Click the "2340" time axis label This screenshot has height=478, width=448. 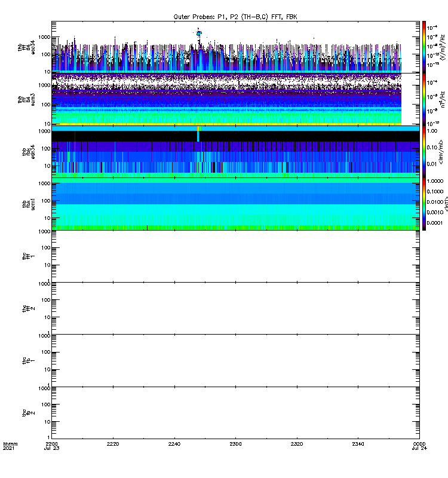coord(358,444)
